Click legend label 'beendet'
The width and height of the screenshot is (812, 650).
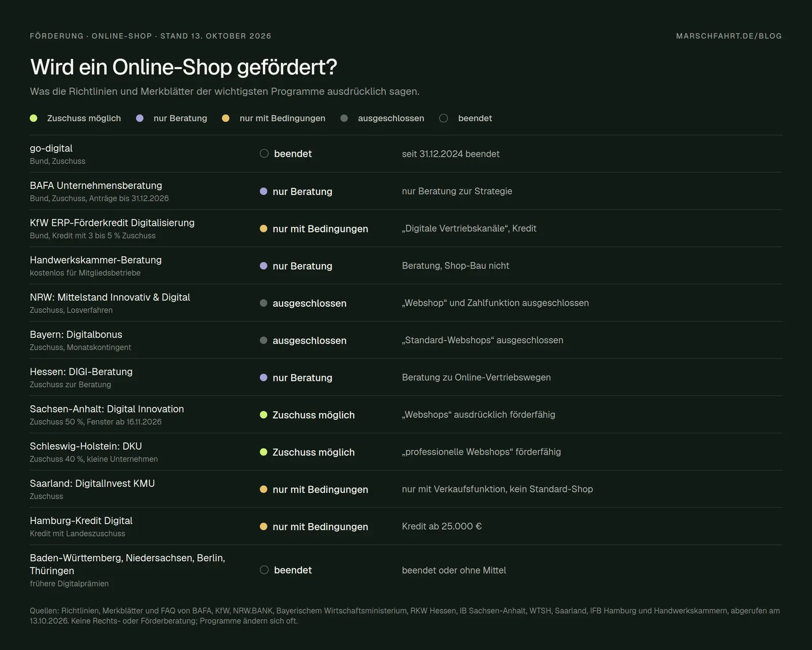(x=475, y=118)
